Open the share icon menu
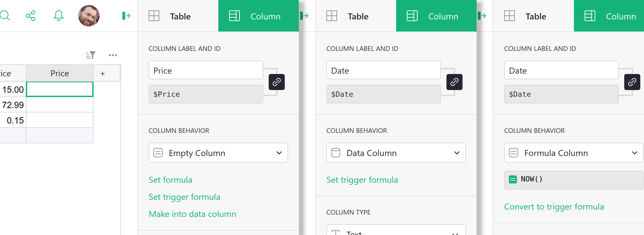Image resolution: width=644 pixels, height=235 pixels. click(31, 16)
